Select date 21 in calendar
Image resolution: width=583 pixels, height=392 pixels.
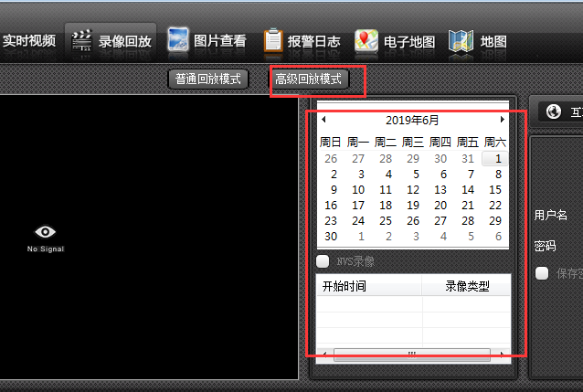pyautogui.click(x=468, y=206)
